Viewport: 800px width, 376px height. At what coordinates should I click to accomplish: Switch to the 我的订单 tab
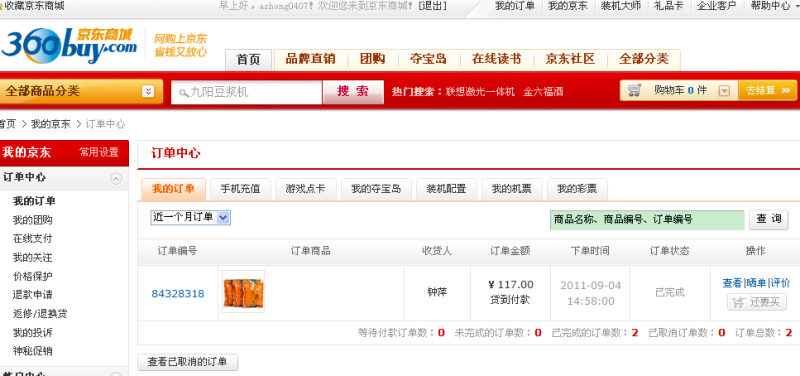[173, 189]
